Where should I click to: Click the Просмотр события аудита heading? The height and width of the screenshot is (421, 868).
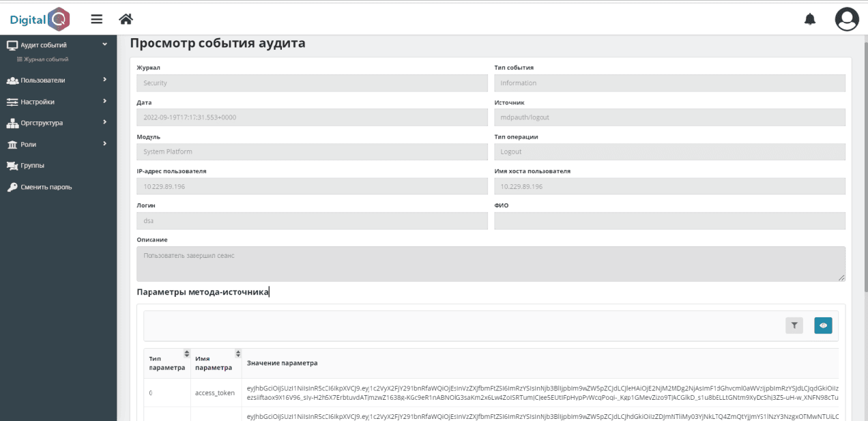pyautogui.click(x=218, y=44)
